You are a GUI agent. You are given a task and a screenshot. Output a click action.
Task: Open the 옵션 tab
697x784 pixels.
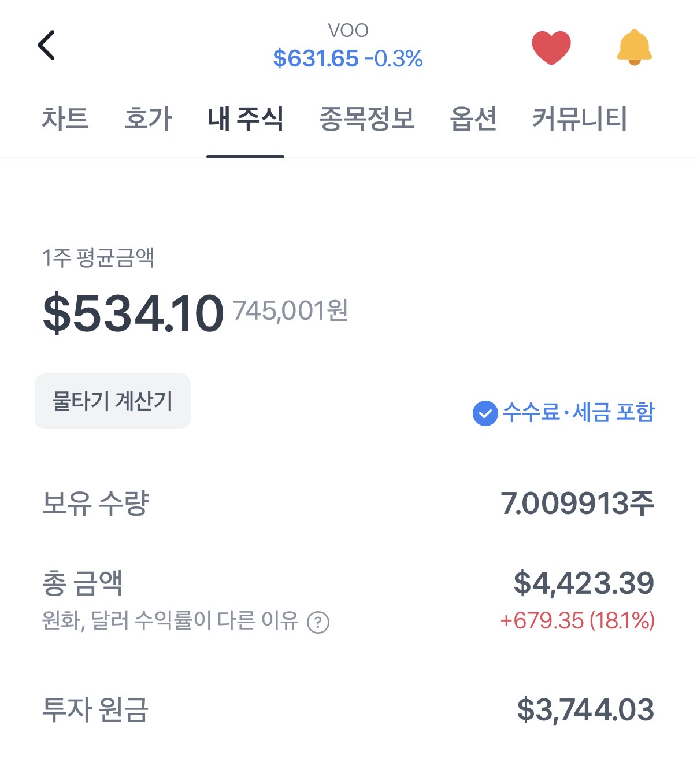tap(473, 119)
